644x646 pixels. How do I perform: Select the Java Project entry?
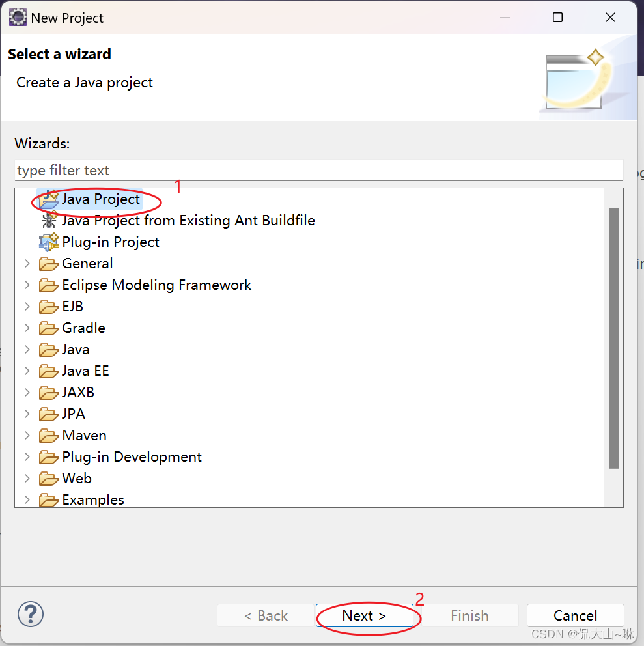[101, 199]
